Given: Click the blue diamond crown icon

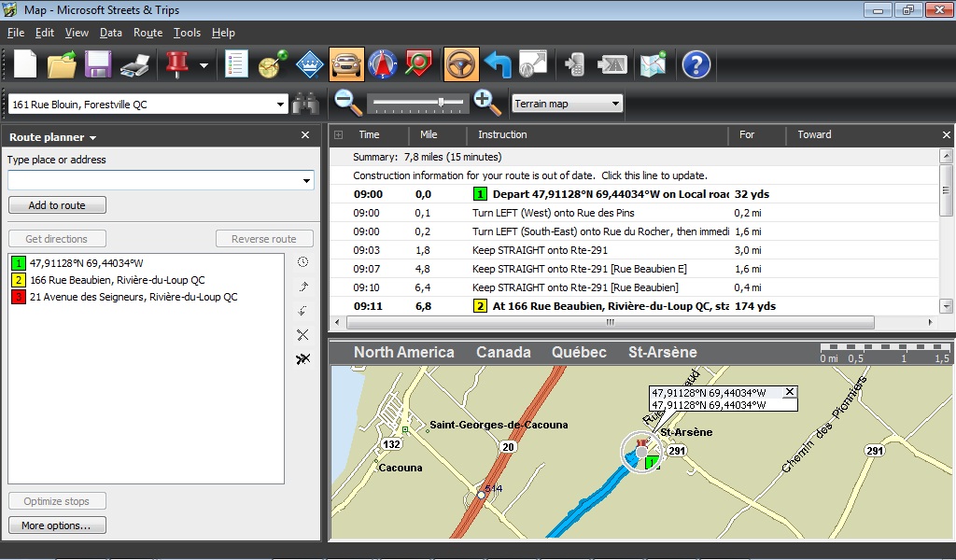Looking at the screenshot, I should click(x=310, y=64).
